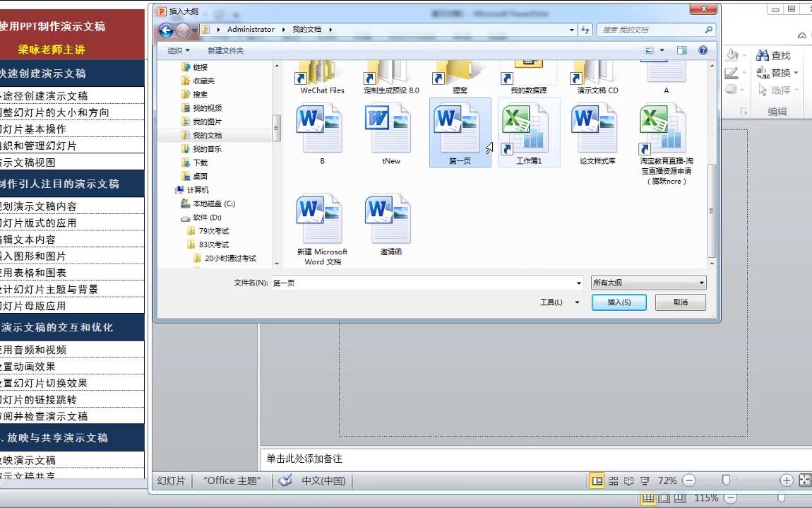Click the 插入(S) button
The height and width of the screenshot is (508, 812).
[x=619, y=302]
